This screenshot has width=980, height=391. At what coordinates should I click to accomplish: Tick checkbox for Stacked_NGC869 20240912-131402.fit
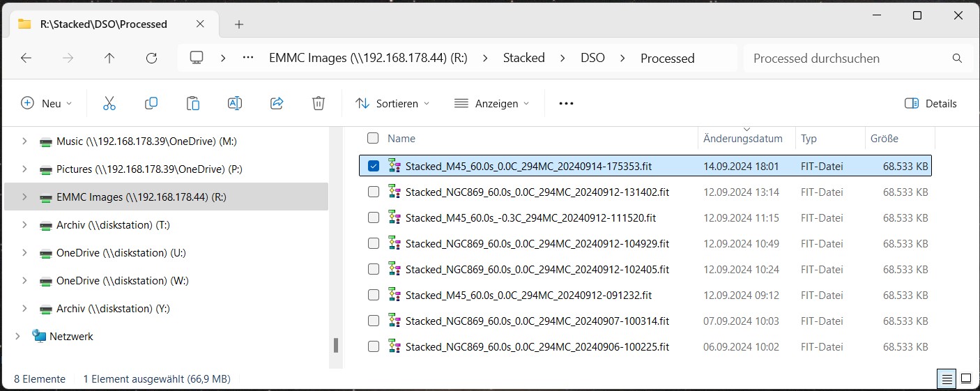pyautogui.click(x=374, y=192)
